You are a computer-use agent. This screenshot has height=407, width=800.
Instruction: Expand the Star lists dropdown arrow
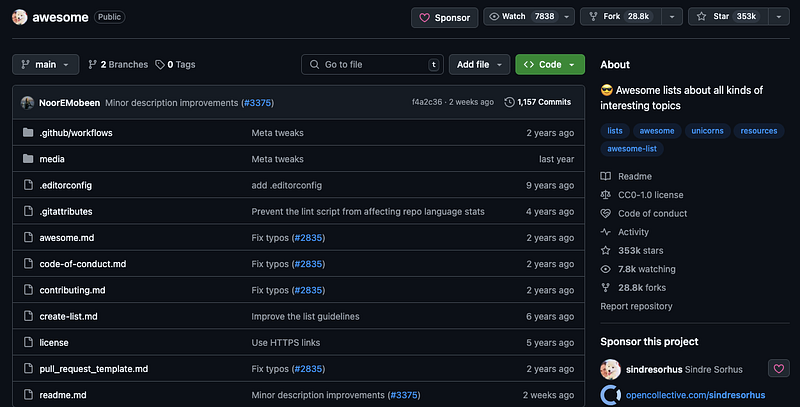click(x=779, y=17)
